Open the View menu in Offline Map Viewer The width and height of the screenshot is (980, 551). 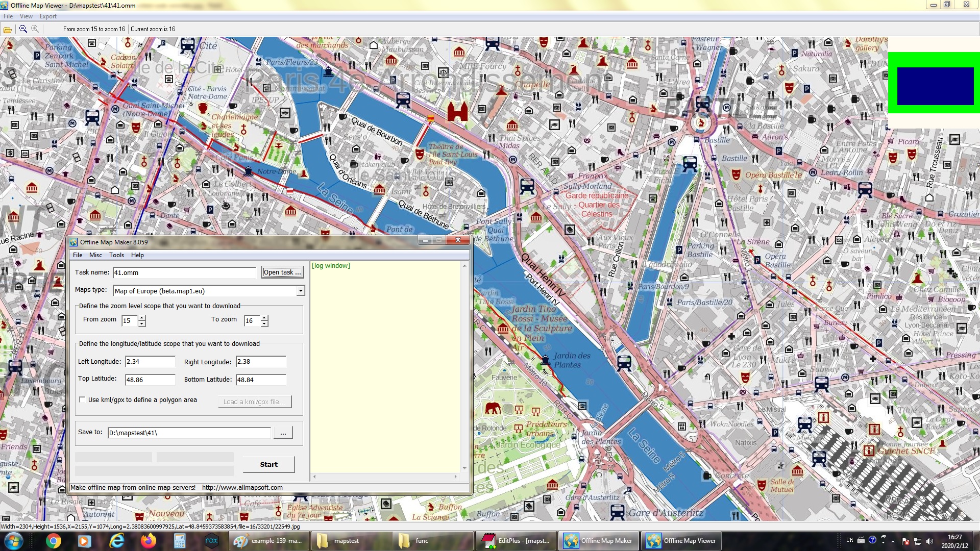tap(26, 16)
